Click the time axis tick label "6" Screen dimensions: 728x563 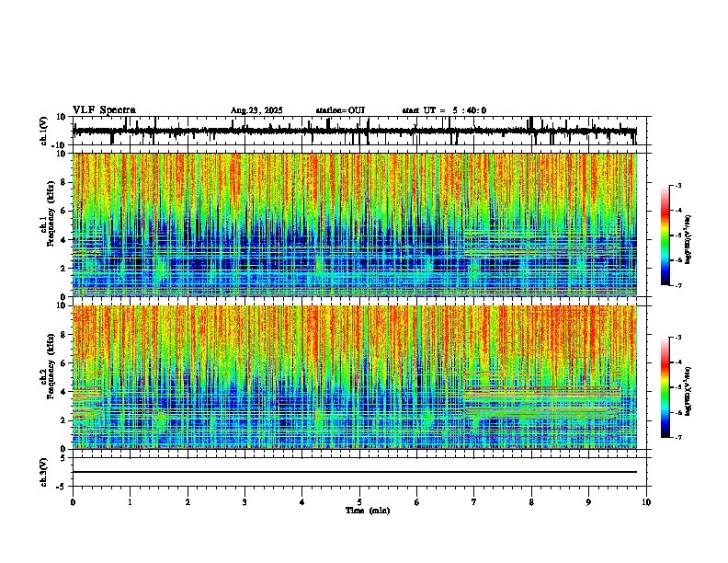(417, 502)
